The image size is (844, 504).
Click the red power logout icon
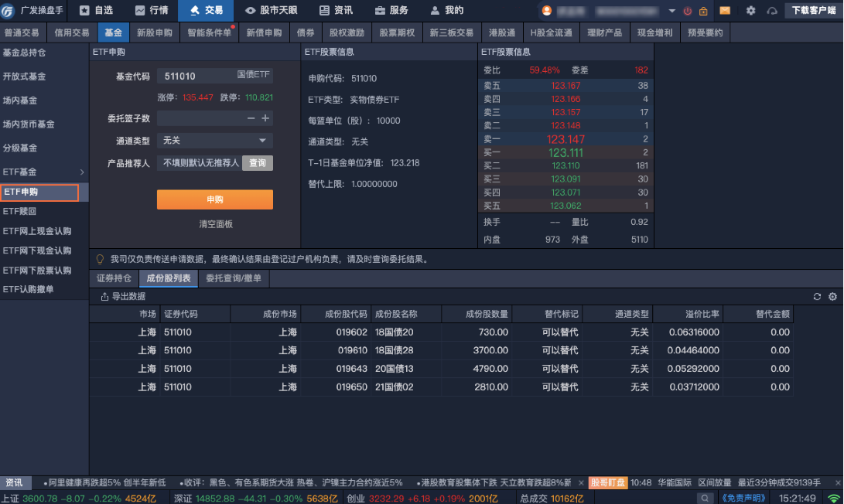[688, 11]
